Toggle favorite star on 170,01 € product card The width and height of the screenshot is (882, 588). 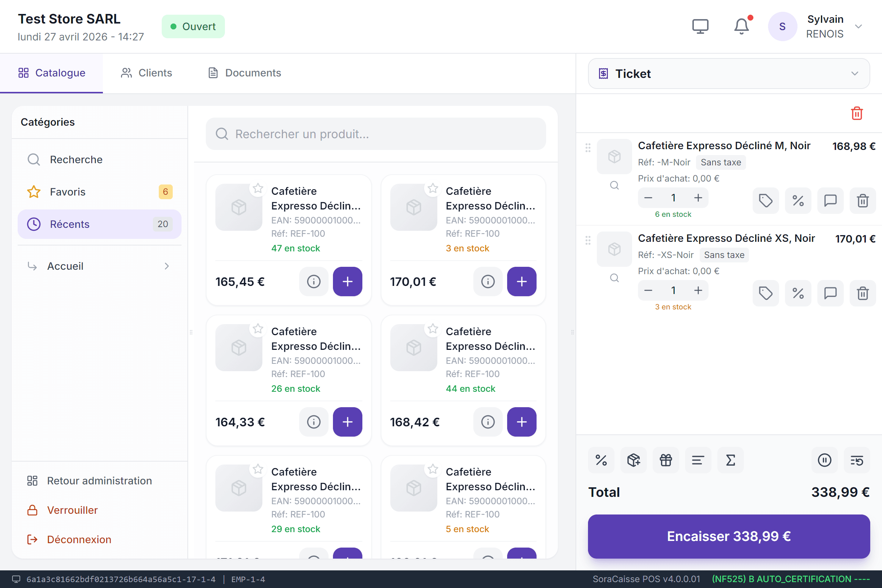pyautogui.click(x=433, y=188)
